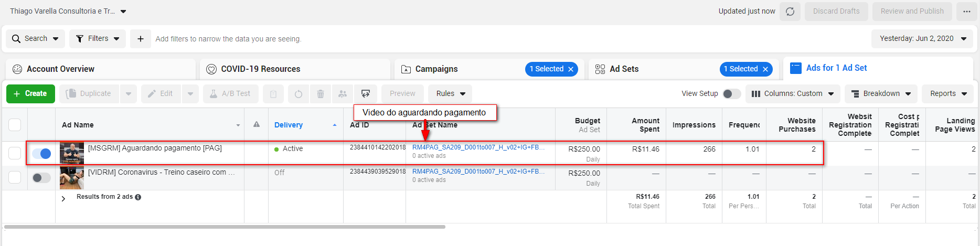Turn off the Aguardando pagamento ad toggle
The height and width of the screenshot is (246, 980).
(41, 154)
